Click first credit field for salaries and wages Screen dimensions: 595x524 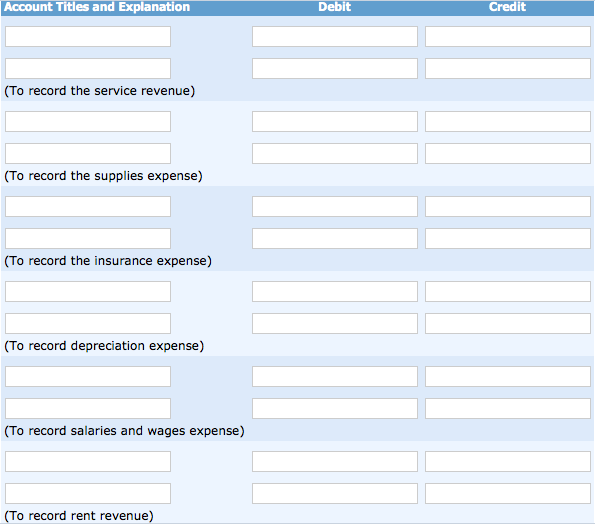click(508, 376)
